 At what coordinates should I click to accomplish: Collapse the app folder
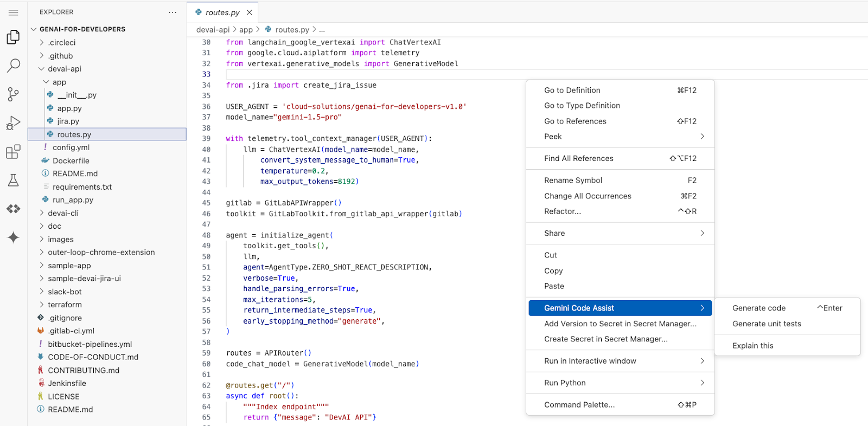107,82
